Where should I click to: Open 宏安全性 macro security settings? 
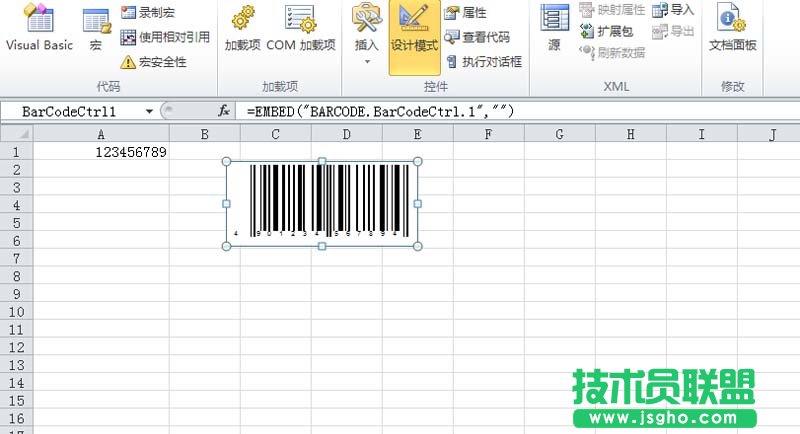pyautogui.click(x=154, y=62)
